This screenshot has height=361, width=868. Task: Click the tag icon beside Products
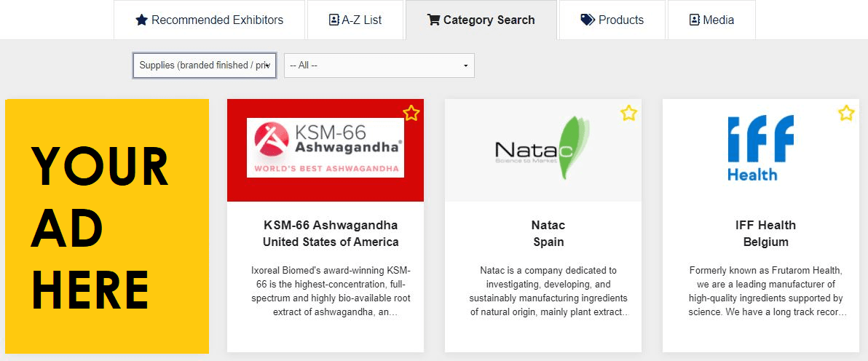588,20
